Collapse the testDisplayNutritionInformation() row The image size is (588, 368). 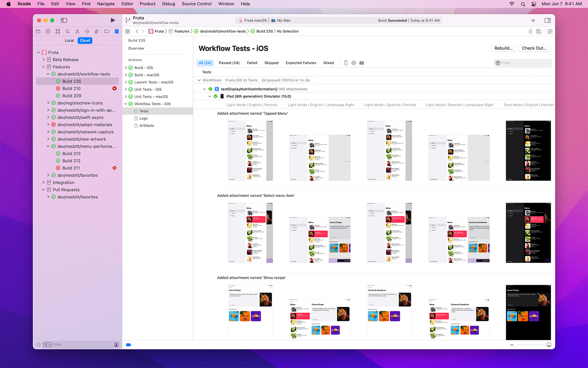[x=205, y=88]
